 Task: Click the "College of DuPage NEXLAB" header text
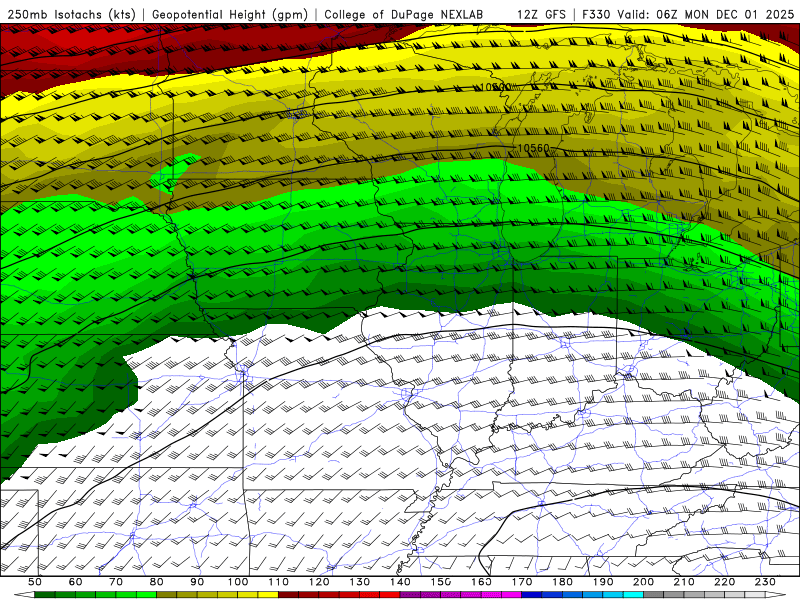(x=404, y=15)
